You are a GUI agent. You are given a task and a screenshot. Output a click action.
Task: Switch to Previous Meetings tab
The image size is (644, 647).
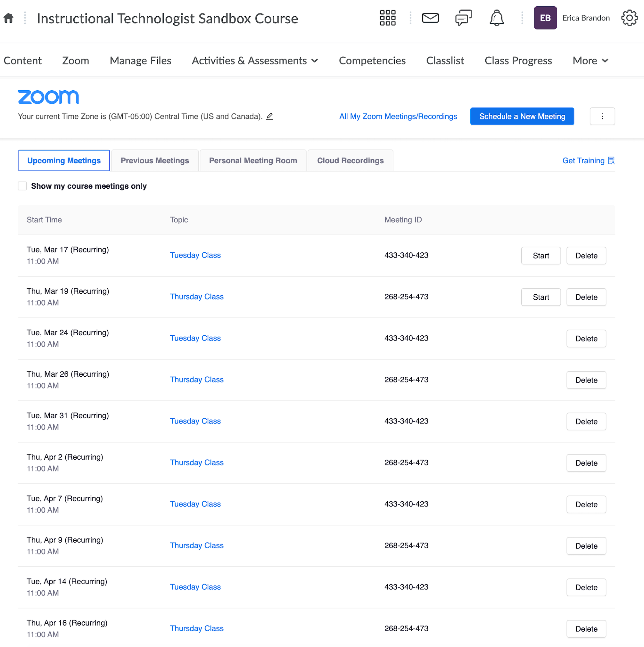pos(155,160)
